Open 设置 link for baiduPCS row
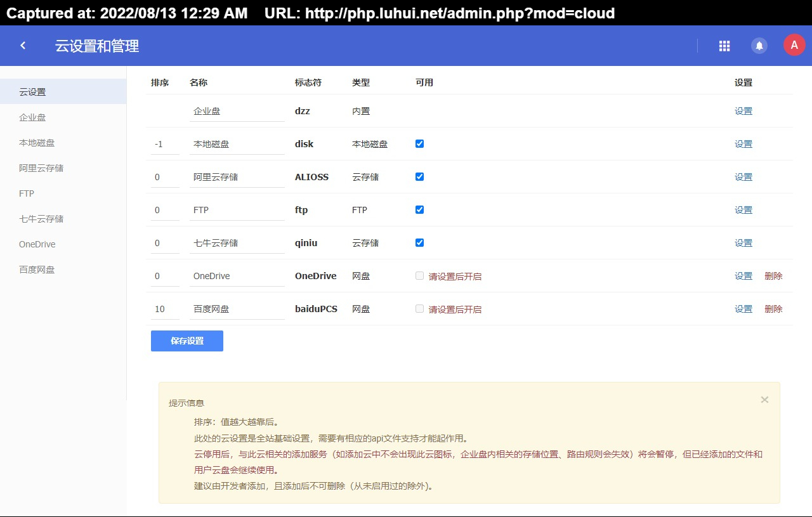Screen dimensions: 812x517 tap(743, 309)
